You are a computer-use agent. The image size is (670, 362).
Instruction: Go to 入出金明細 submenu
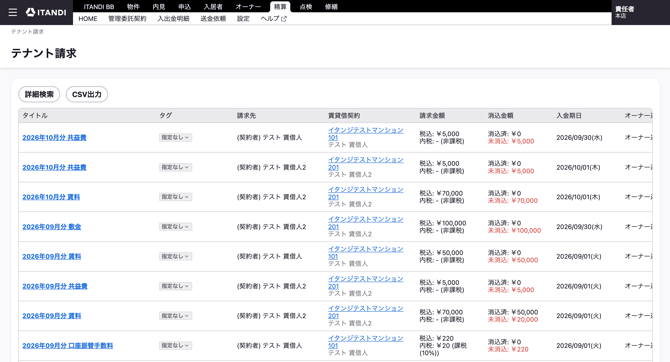[x=173, y=19]
